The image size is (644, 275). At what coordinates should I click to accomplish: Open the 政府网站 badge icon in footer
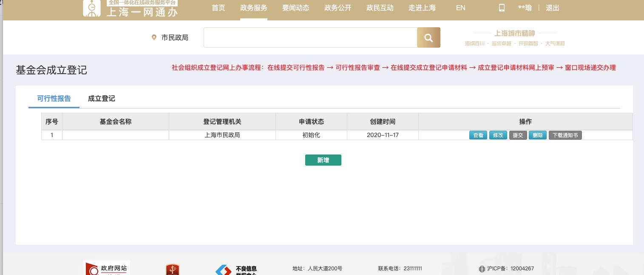(x=106, y=268)
